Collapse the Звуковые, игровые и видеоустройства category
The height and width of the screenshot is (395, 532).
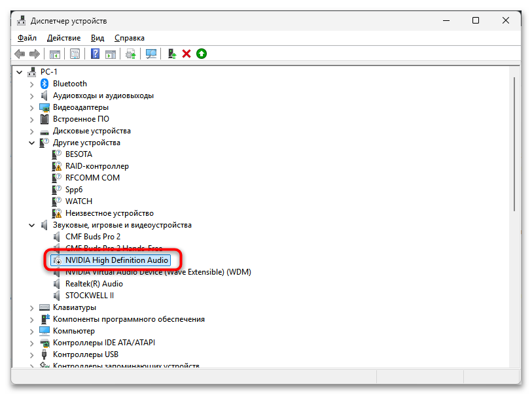point(31,225)
